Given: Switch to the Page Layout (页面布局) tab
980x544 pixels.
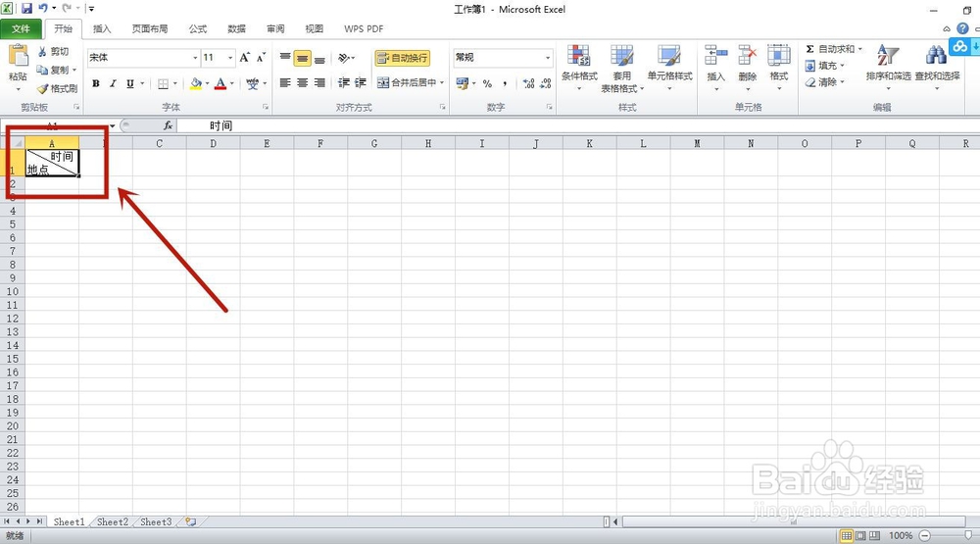Looking at the screenshot, I should (x=149, y=28).
